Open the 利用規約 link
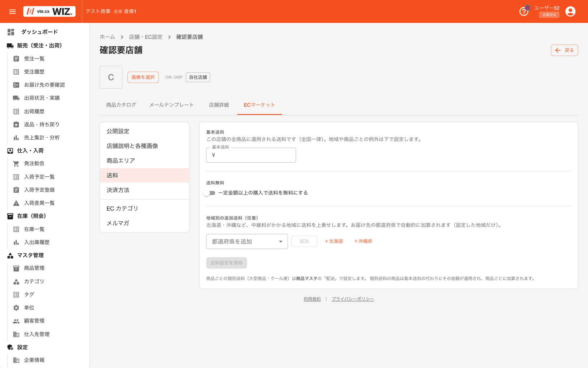This screenshot has width=588, height=368. click(312, 299)
